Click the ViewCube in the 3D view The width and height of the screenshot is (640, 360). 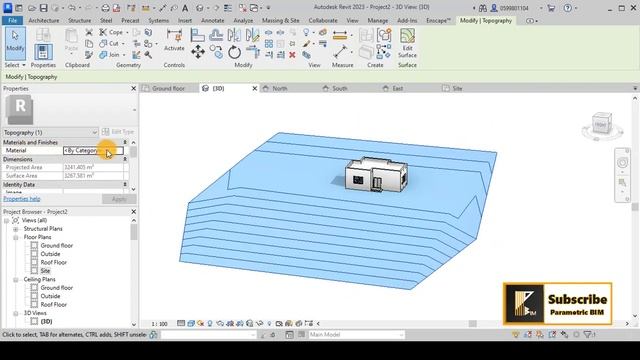[602, 124]
